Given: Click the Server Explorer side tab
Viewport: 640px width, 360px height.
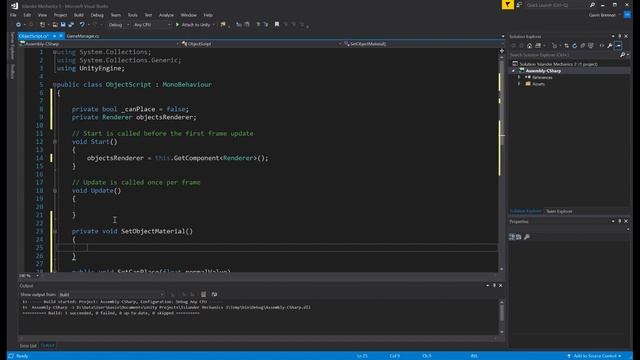Looking at the screenshot, I should pos(12,46).
